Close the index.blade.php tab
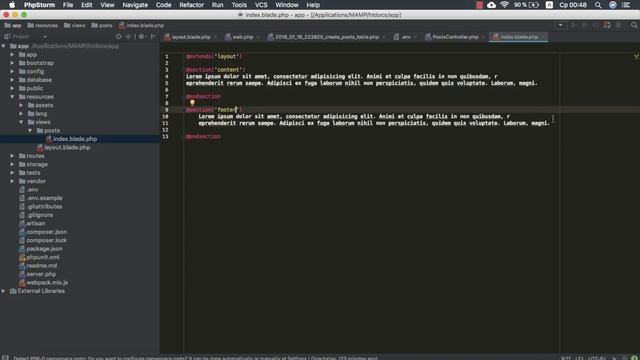The image size is (640, 360). [543, 37]
